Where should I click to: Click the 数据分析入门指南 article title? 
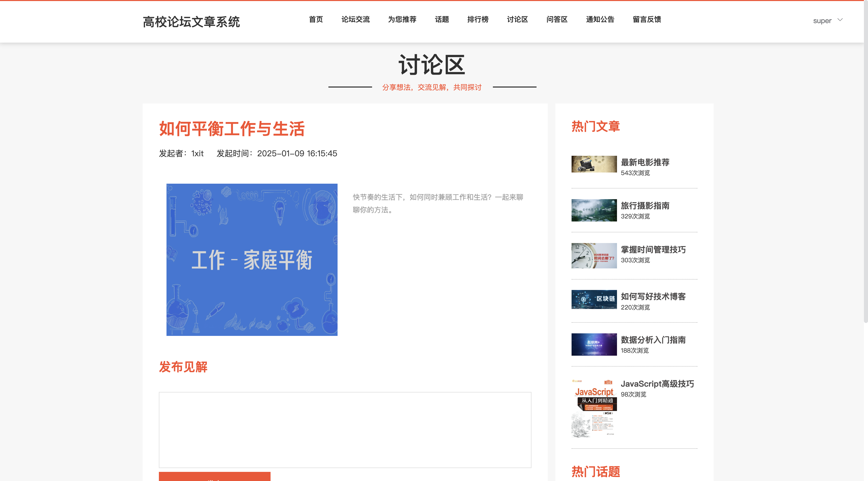653,340
